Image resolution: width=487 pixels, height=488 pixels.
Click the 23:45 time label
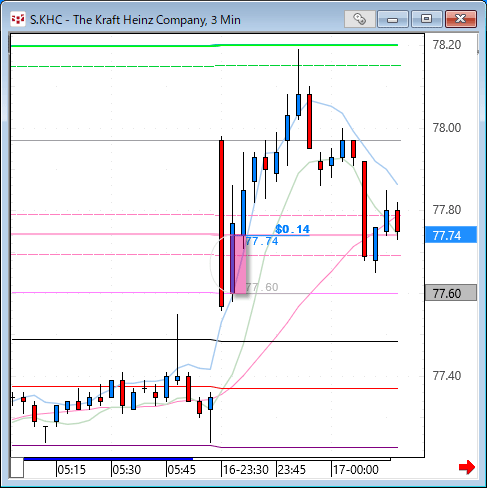(292, 470)
